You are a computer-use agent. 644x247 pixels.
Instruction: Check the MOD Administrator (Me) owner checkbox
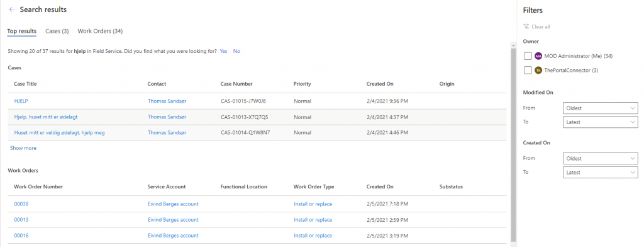(x=528, y=56)
